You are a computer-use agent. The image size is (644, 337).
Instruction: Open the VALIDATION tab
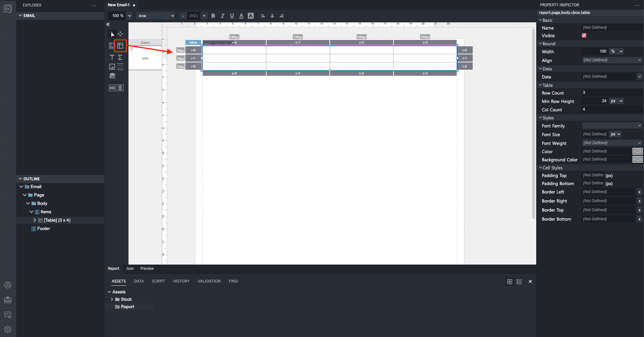(x=209, y=281)
